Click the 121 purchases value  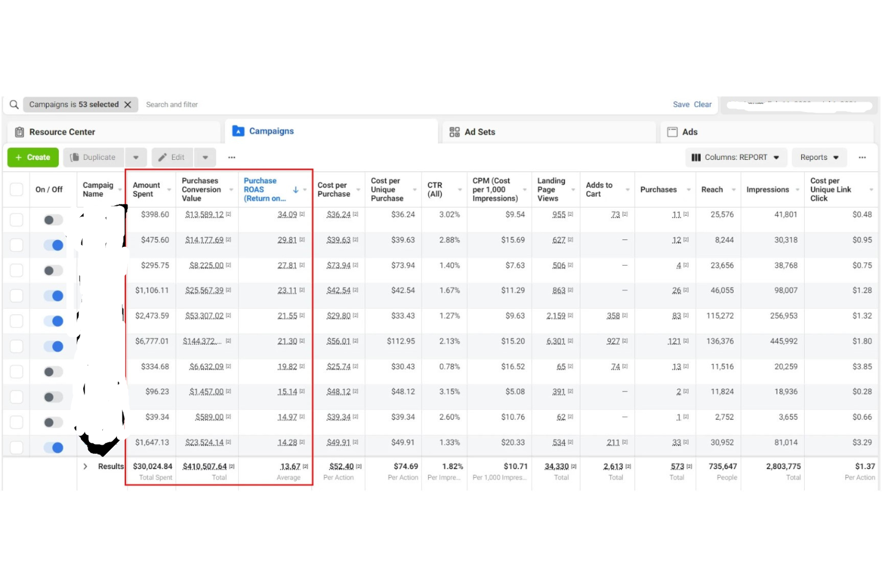(x=674, y=341)
